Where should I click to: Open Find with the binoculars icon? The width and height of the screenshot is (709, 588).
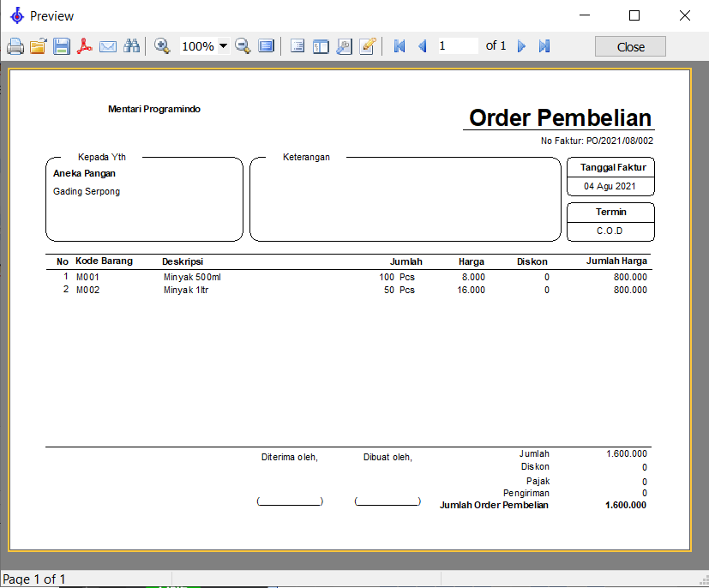[x=131, y=46]
